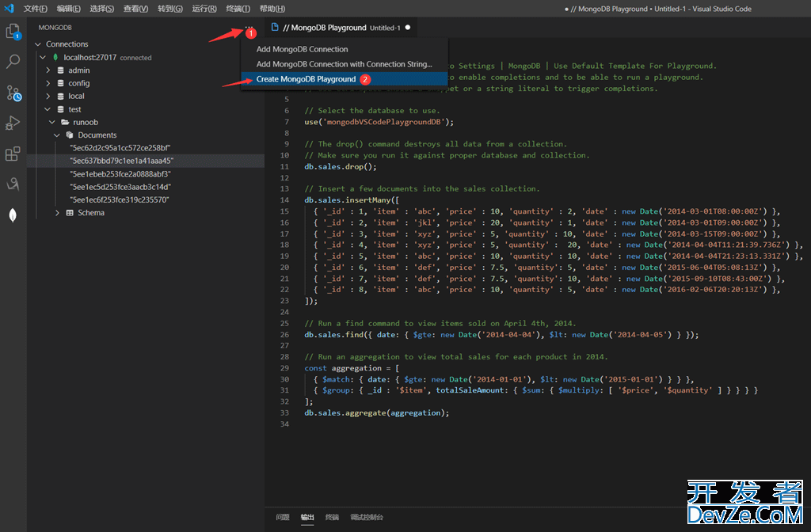
Task: Click the database icon next to local
Action: click(x=60, y=96)
